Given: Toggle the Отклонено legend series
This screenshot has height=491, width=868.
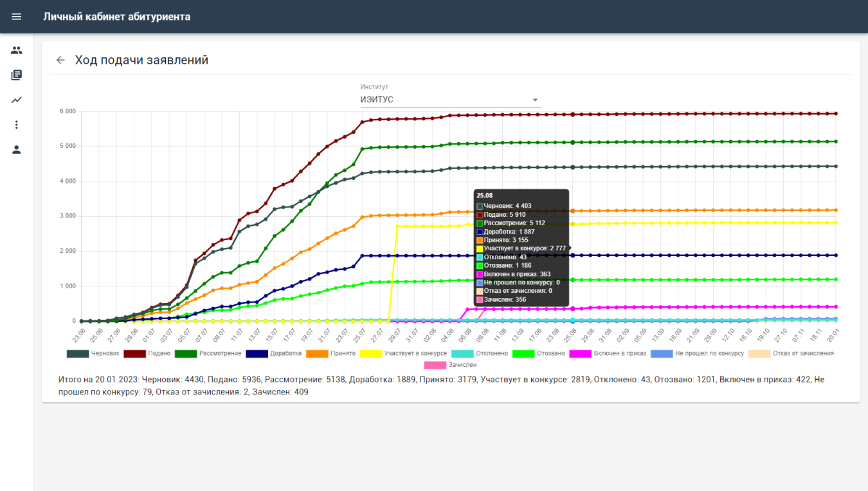Looking at the screenshot, I should (x=480, y=353).
